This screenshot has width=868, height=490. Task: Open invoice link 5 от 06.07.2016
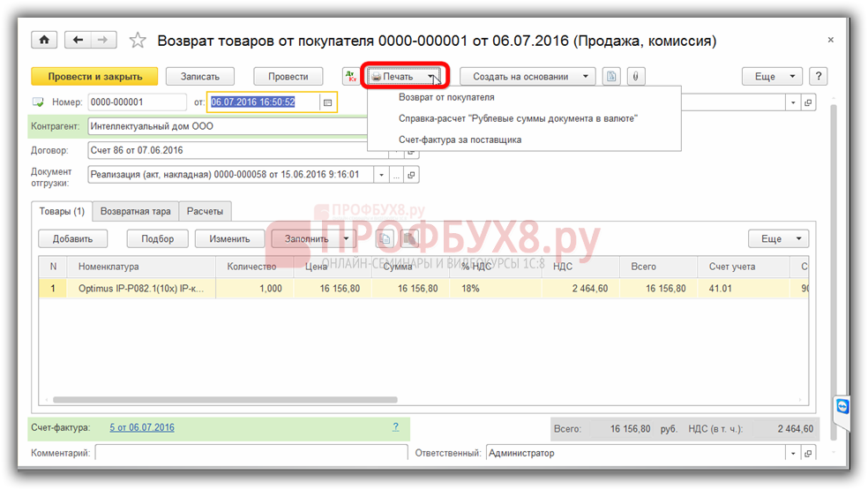point(142,427)
